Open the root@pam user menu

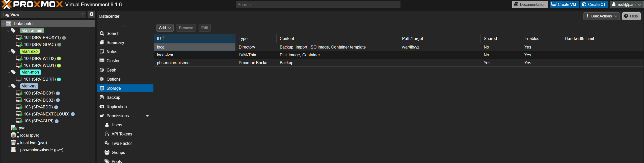626,5
